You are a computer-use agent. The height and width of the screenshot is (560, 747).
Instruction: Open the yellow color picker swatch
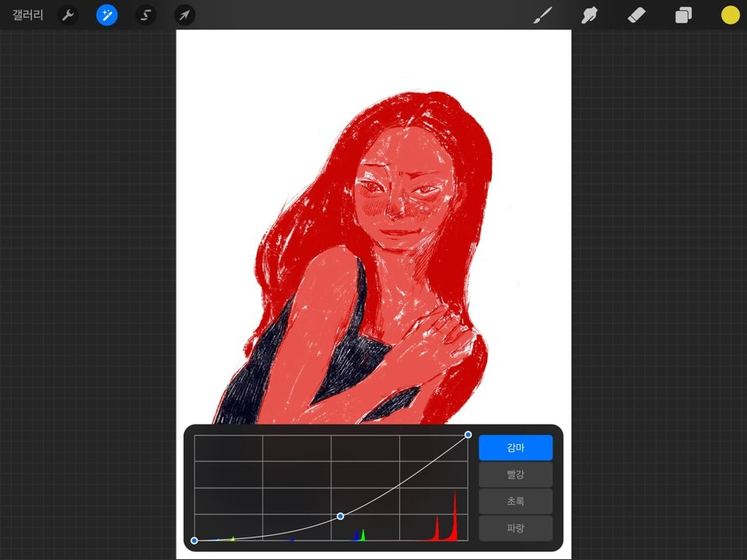pos(730,16)
